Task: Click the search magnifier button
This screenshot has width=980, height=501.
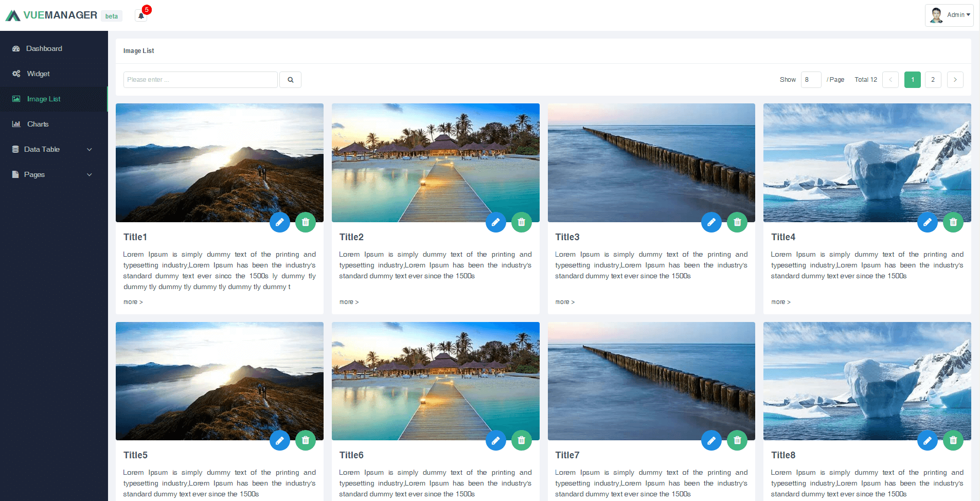Action: [290, 80]
